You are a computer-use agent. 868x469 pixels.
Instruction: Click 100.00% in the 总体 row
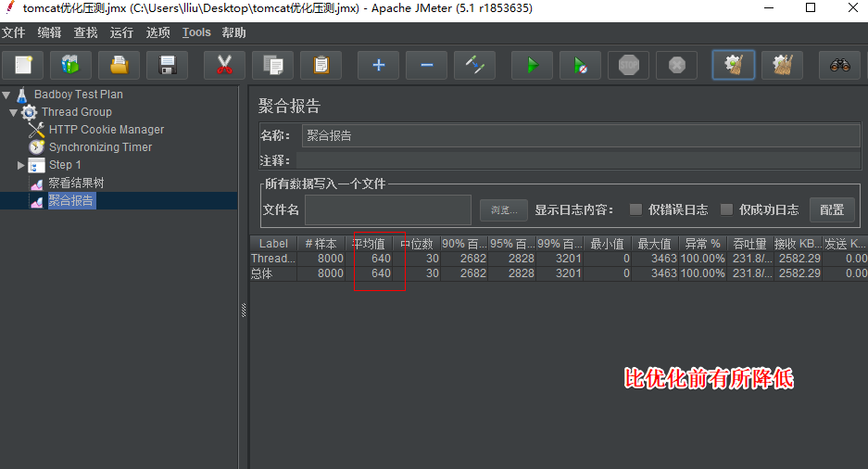coord(702,273)
